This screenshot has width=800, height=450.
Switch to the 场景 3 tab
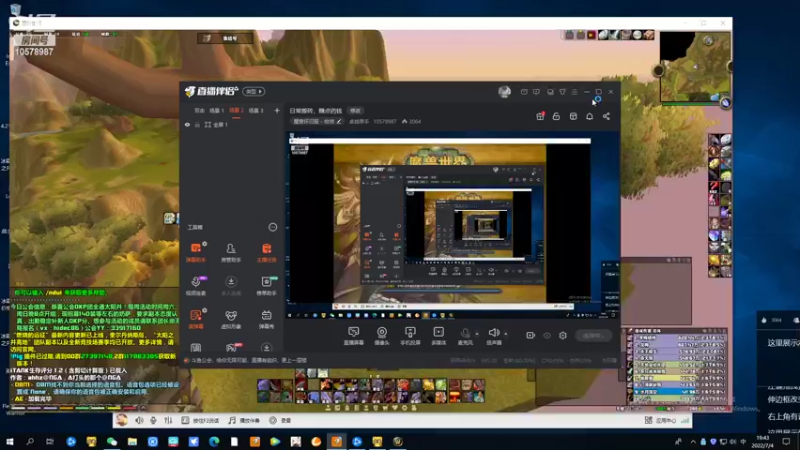point(256,110)
